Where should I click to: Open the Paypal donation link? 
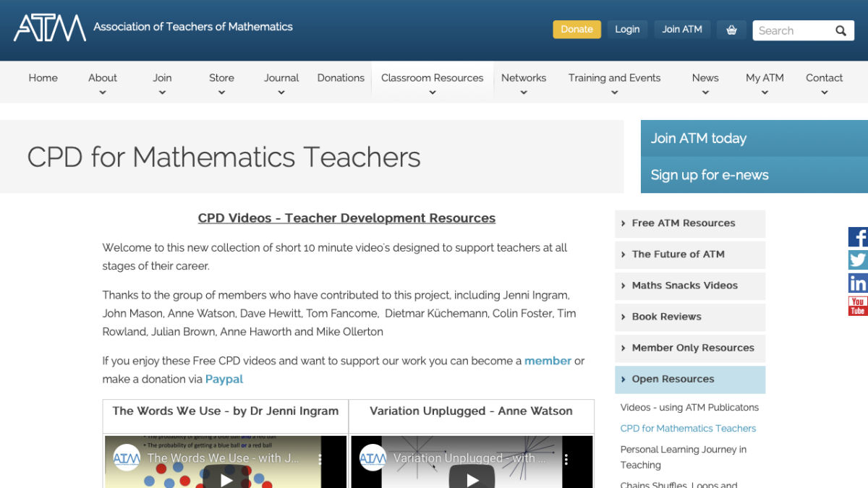click(x=224, y=378)
